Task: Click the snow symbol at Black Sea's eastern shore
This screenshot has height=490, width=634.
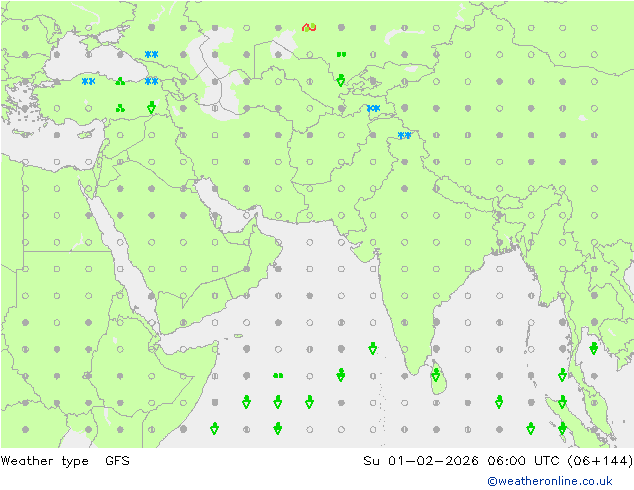Action: point(152,81)
